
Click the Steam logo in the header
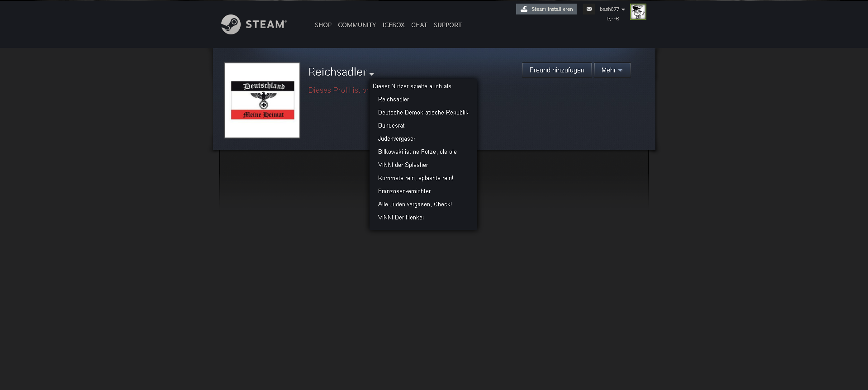tap(254, 24)
